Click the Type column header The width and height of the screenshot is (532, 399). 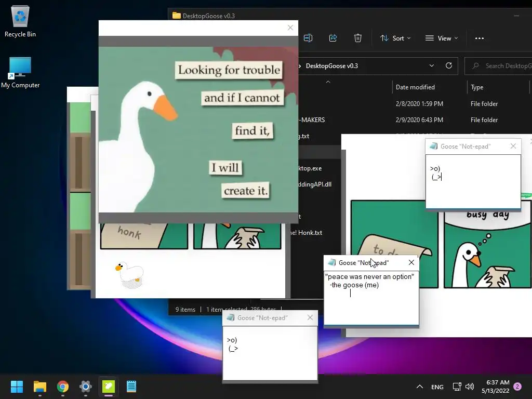coord(477,87)
